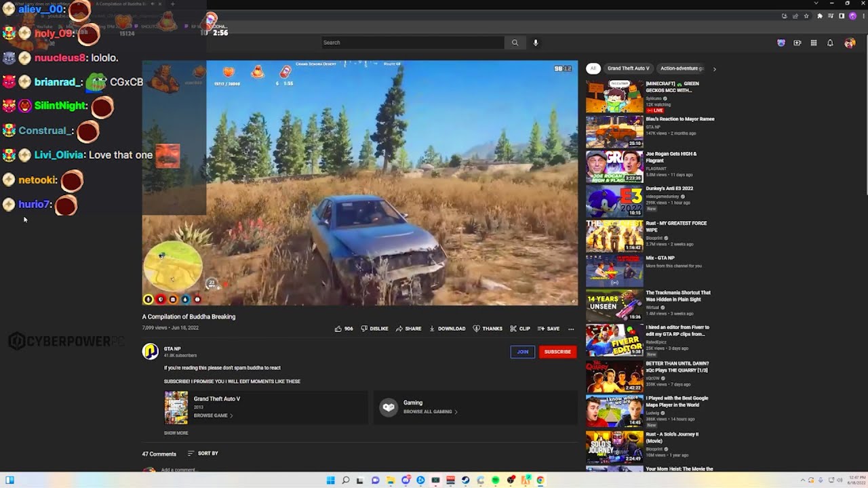This screenshot has width=868, height=488.
Task: Open YouTube notifications bell
Action: [x=830, y=43]
